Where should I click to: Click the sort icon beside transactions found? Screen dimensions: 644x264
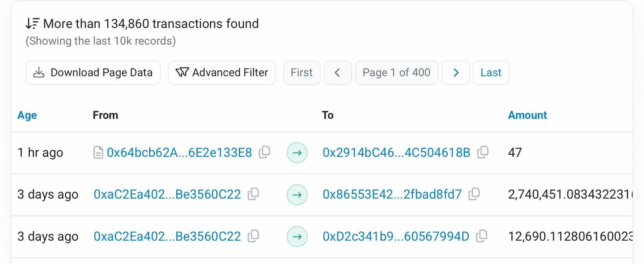[x=32, y=24]
